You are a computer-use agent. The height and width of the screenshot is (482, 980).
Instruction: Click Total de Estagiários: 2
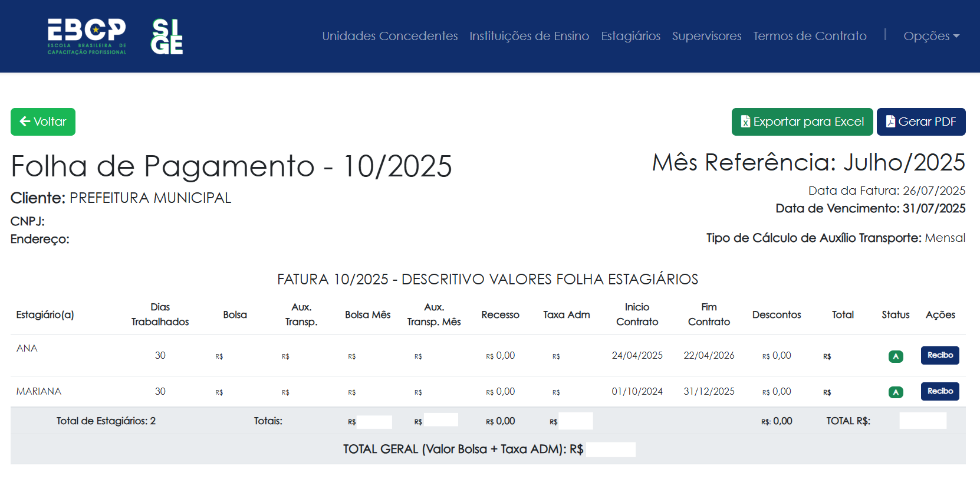[x=106, y=421]
